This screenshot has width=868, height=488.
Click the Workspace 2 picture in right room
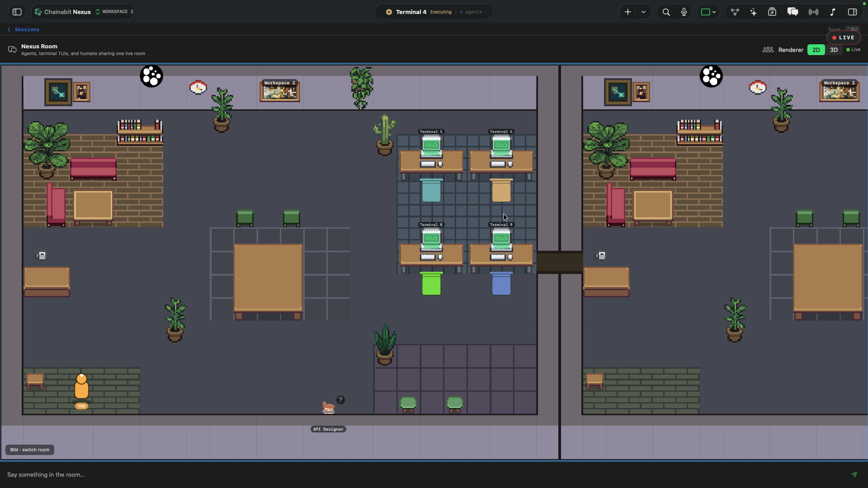click(840, 91)
